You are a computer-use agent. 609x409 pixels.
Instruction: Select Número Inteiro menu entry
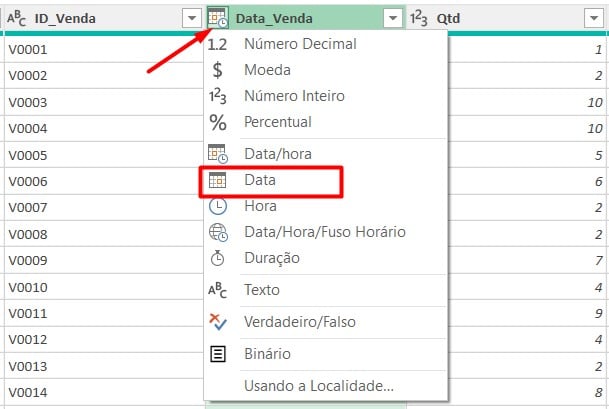tap(294, 96)
